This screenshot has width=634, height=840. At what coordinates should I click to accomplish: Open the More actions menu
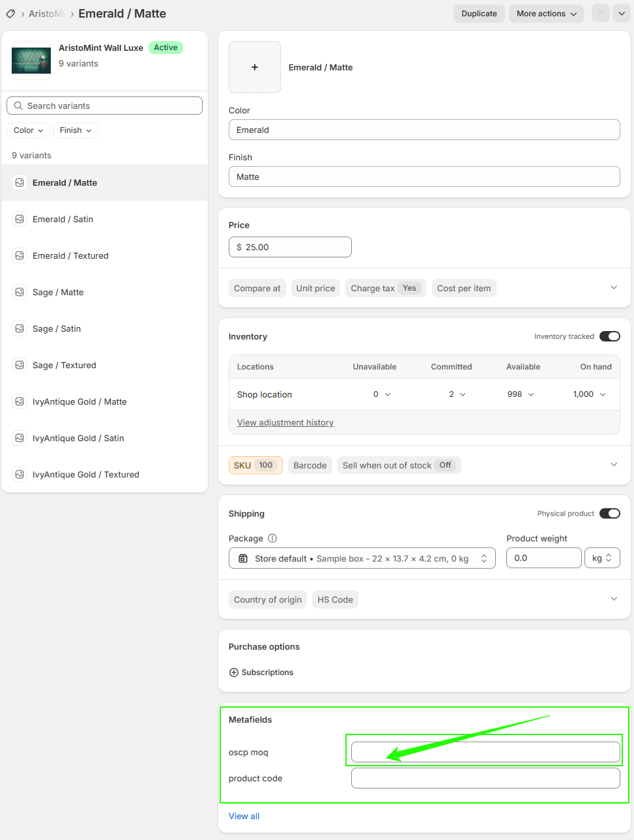pos(546,13)
